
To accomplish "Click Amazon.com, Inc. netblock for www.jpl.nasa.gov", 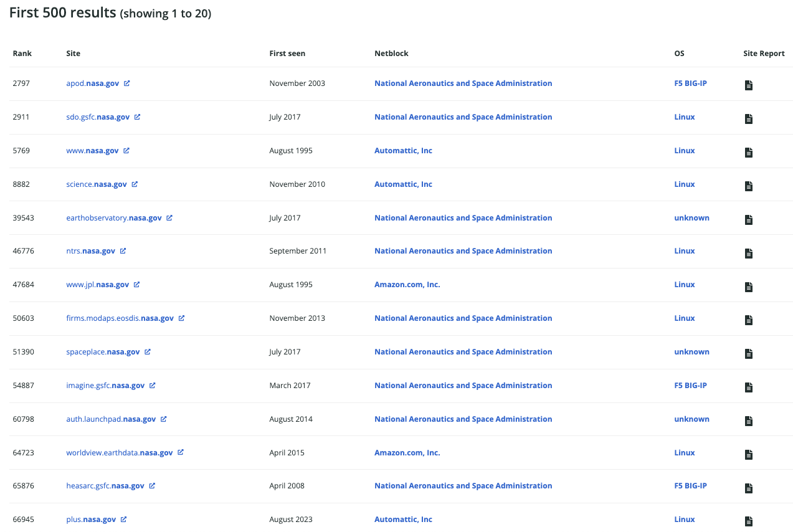I will point(407,285).
